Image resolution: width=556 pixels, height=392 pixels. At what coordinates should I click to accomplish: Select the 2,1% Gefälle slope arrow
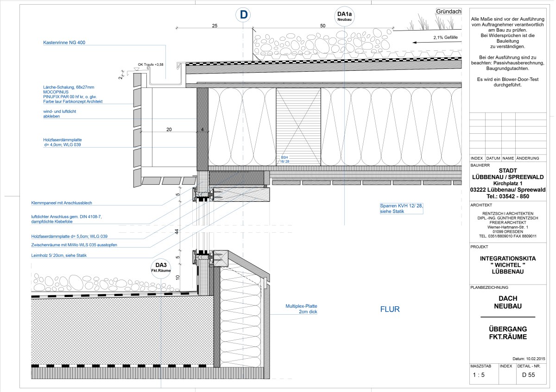click(x=436, y=42)
